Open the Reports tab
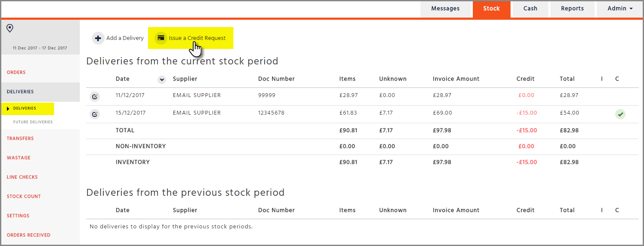Image resolution: width=644 pixels, height=246 pixels. click(572, 9)
